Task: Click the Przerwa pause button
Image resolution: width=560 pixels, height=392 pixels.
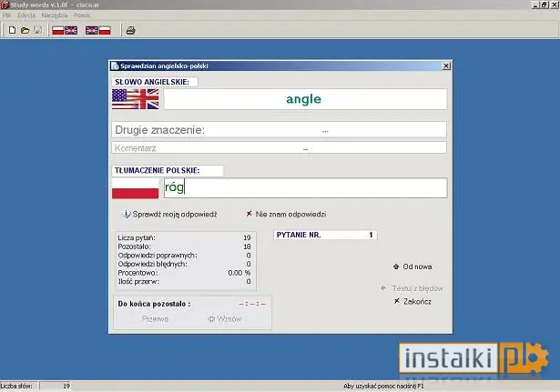Action: coord(155,319)
